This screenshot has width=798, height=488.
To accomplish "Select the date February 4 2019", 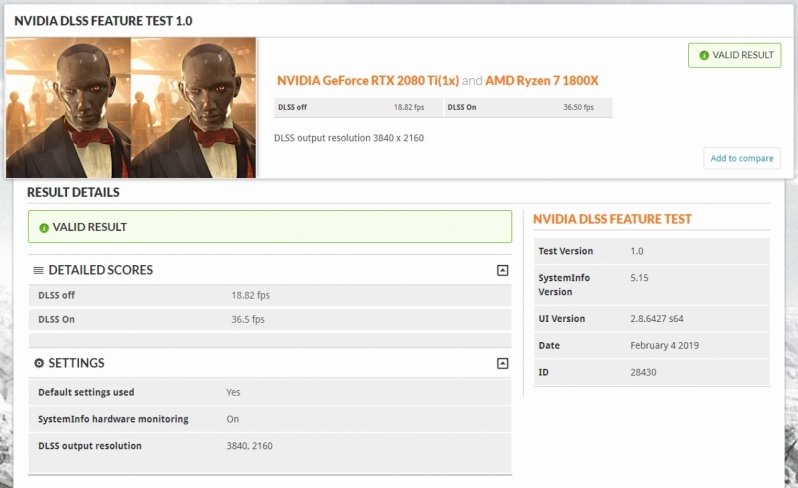I will [664, 346].
